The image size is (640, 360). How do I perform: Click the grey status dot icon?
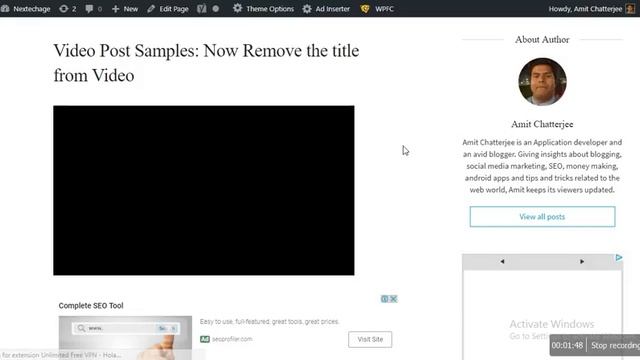point(216,9)
